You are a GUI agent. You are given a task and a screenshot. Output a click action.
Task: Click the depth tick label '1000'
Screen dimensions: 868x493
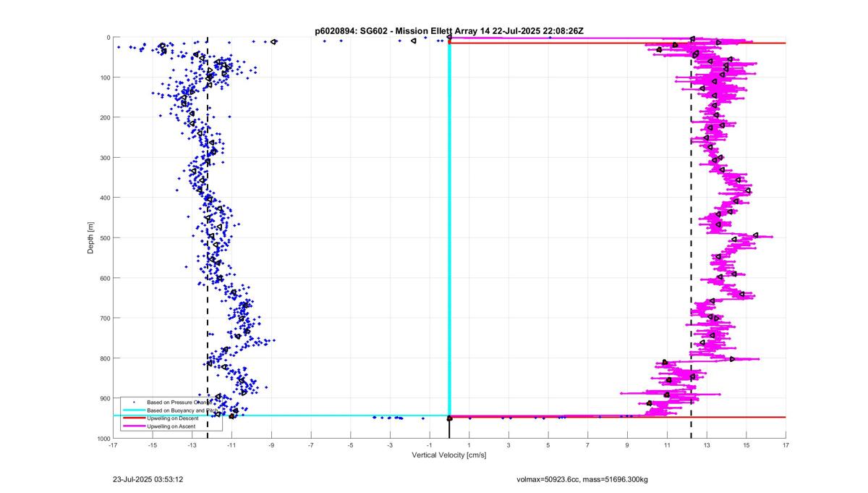[103, 439]
